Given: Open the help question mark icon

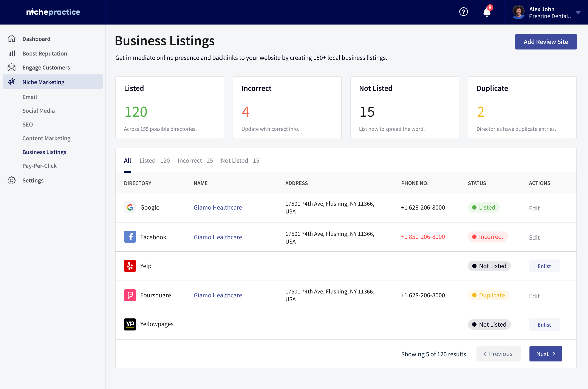Looking at the screenshot, I should 463,12.
